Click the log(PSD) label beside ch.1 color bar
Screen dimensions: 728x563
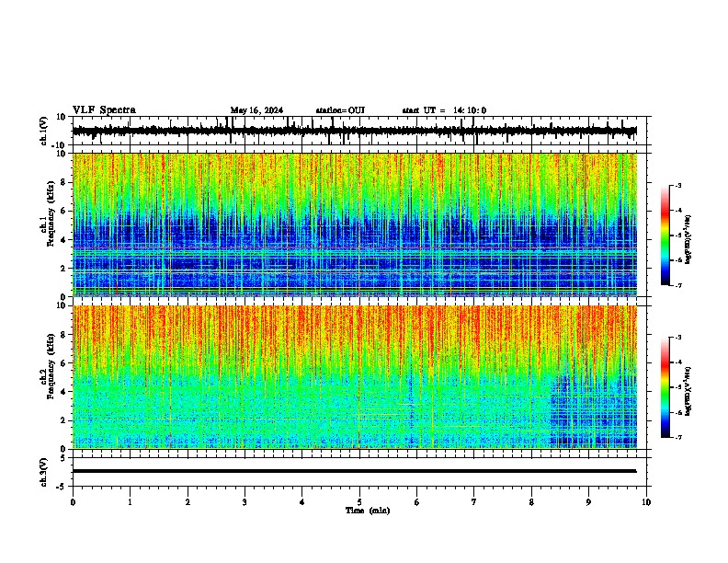pos(688,239)
